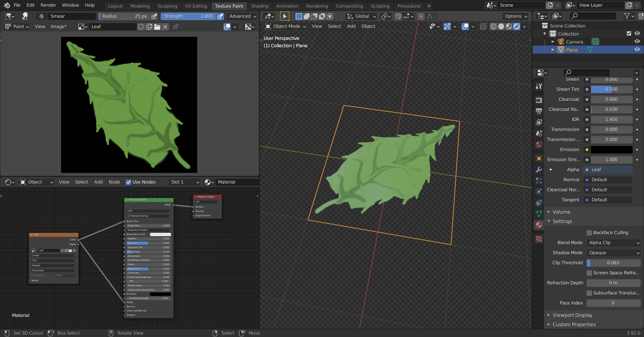Open the Texture properties tab icon
The width and height of the screenshot is (644, 337).
(x=539, y=239)
